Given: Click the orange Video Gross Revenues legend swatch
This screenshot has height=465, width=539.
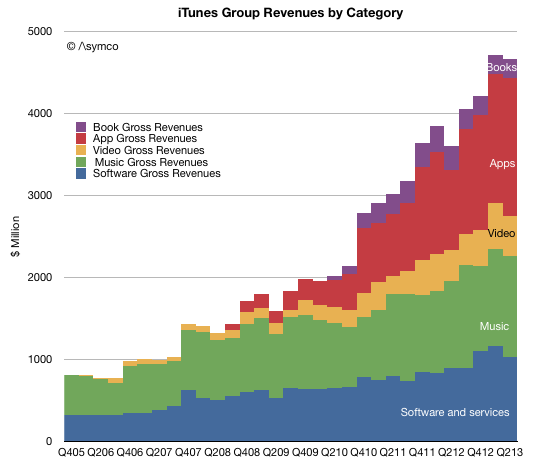Looking at the screenshot, I should pyautogui.click(x=81, y=150).
